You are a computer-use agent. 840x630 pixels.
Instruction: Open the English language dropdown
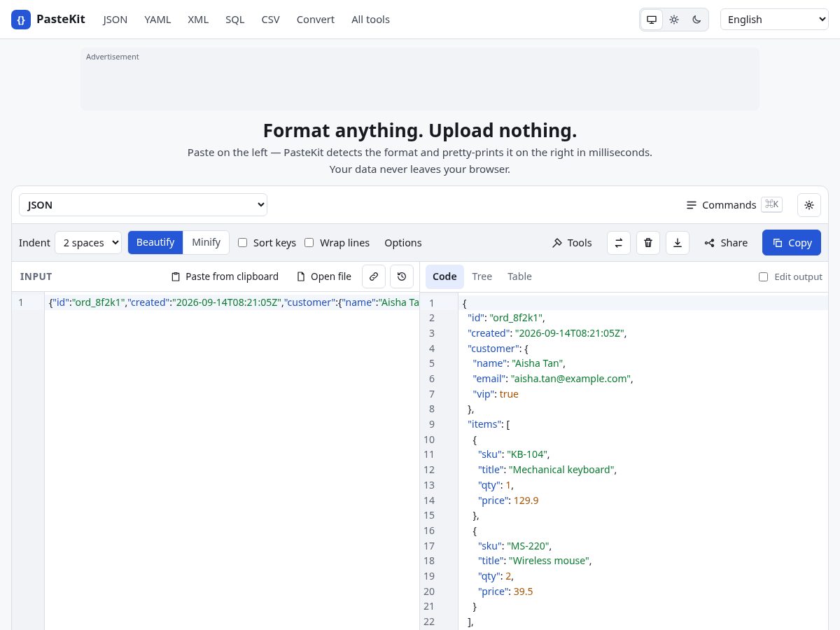pyautogui.click(x=774, y=20)
